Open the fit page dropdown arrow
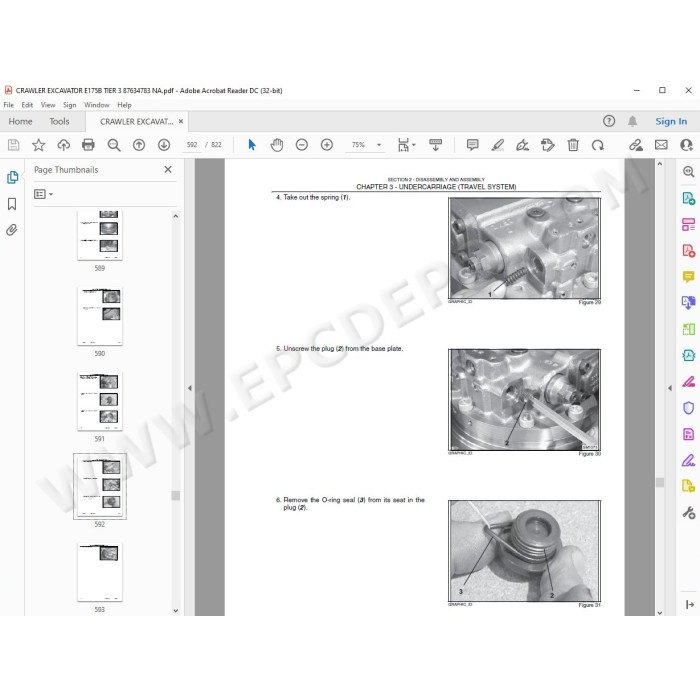700x700 pixels. click(414, 145)
